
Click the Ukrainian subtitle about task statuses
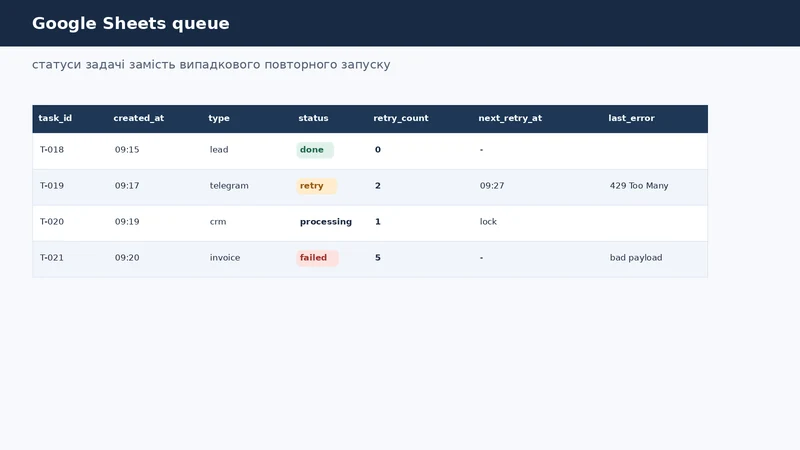tap(211, 65)
